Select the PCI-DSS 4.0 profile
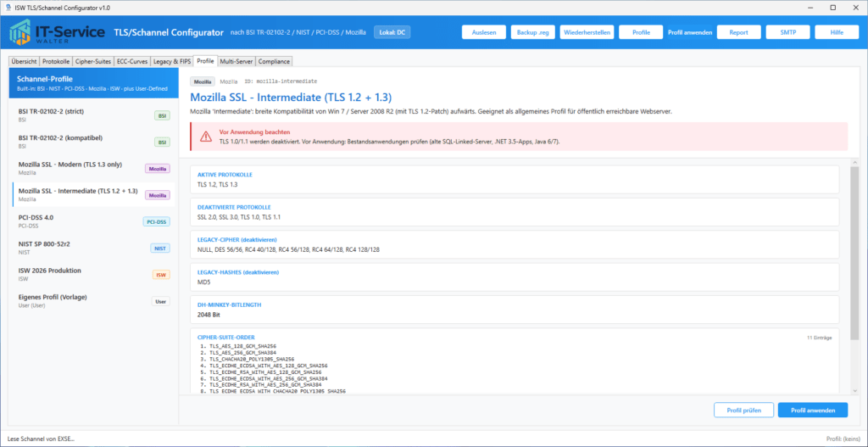Screen dimensions: 868x447 click(x=93, y=221)
